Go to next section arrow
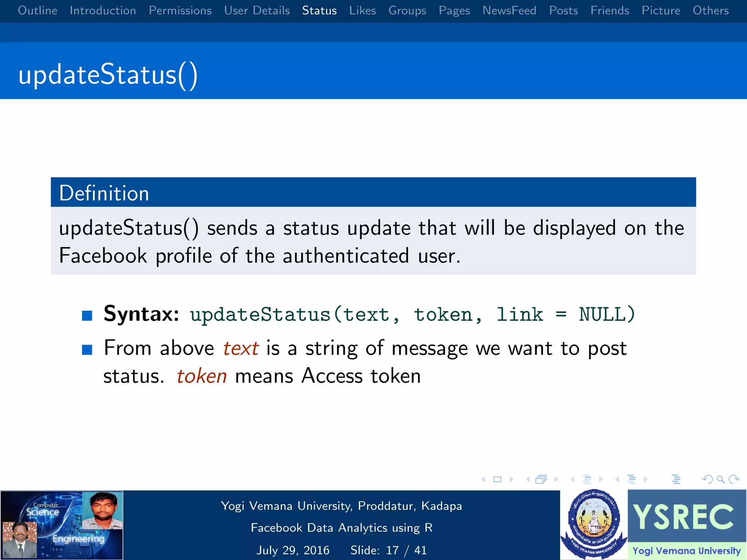Viewport: 747px width, 560px height. coord(646,479)
